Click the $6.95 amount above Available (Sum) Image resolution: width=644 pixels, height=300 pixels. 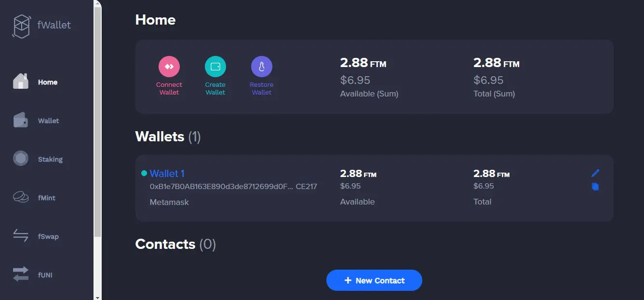click(x=355, y=80)
